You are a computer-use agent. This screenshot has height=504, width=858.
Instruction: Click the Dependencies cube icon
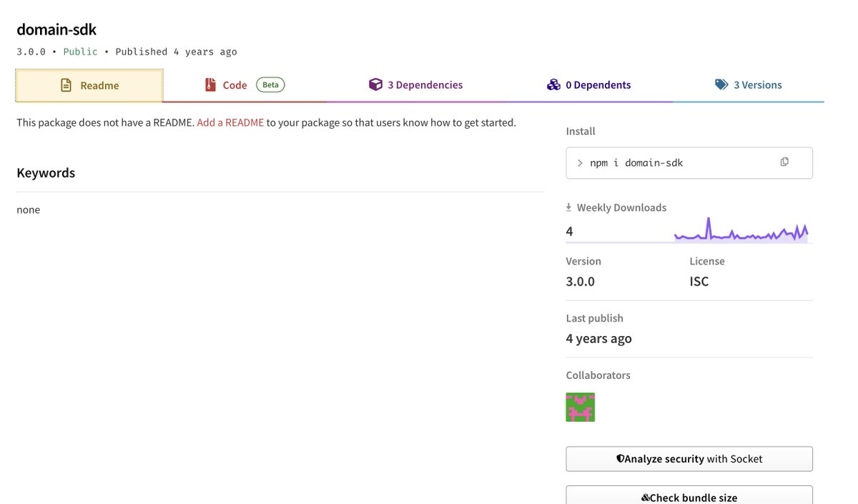coord(375,84)
